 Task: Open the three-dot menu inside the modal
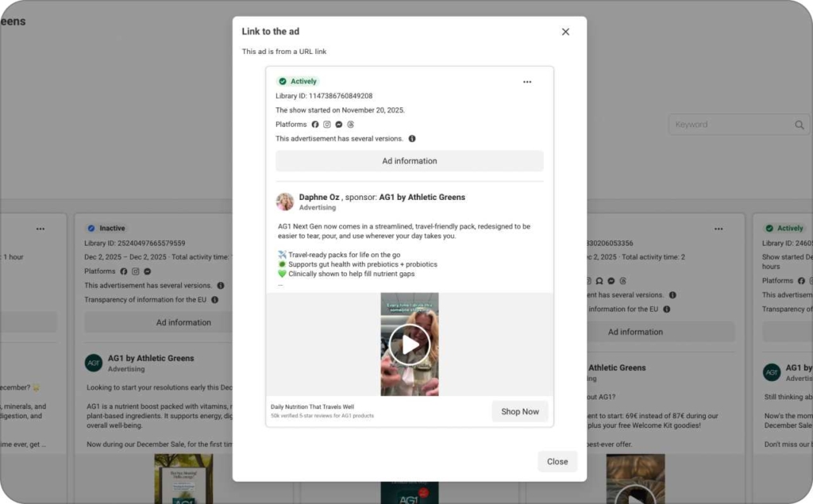526,81
